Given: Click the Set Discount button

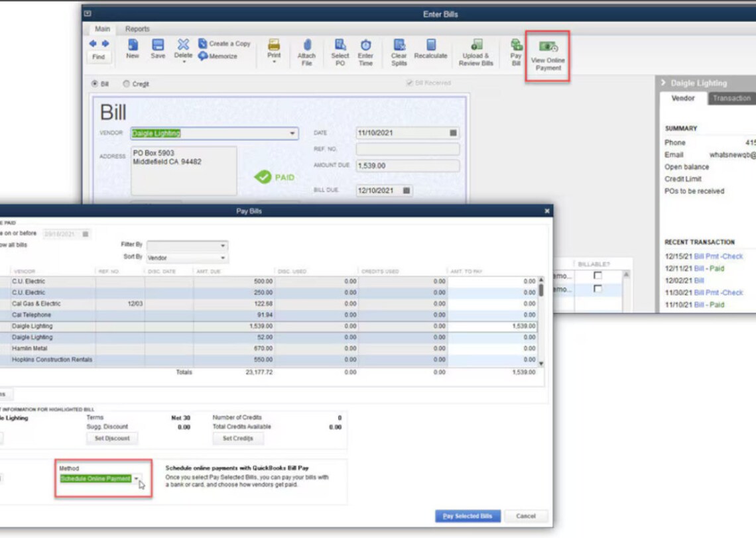Looking at the screenshot, I should coord(112,439).
